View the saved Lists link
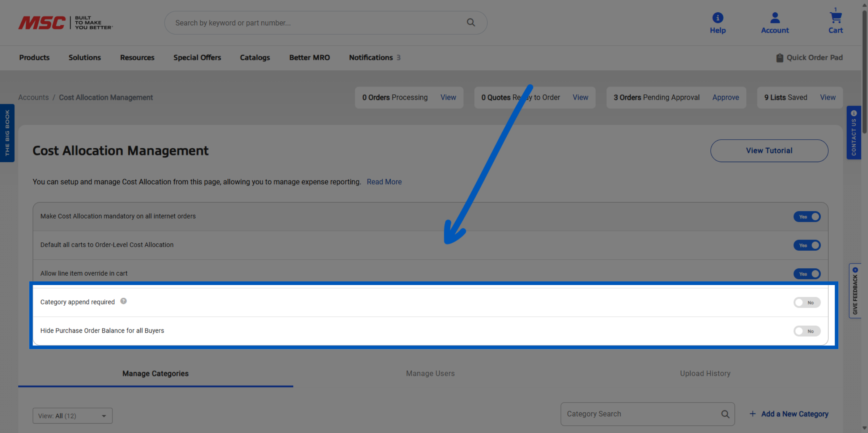This screenshot has width=868, height=433. coord(828,97)
